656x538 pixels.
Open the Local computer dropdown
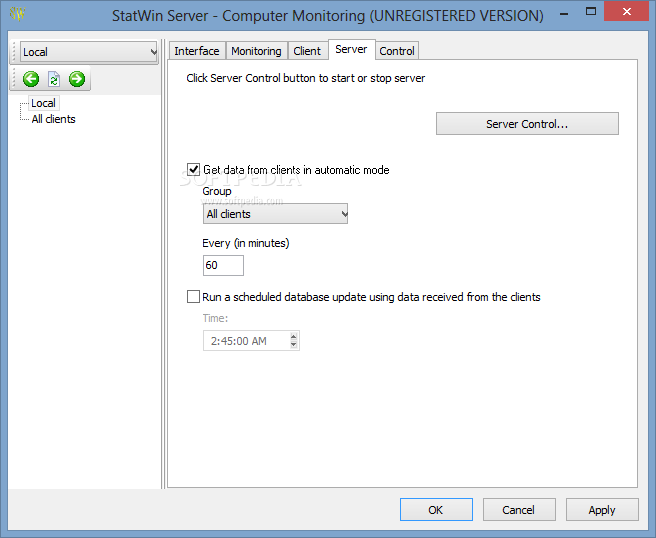click(89, 52)
